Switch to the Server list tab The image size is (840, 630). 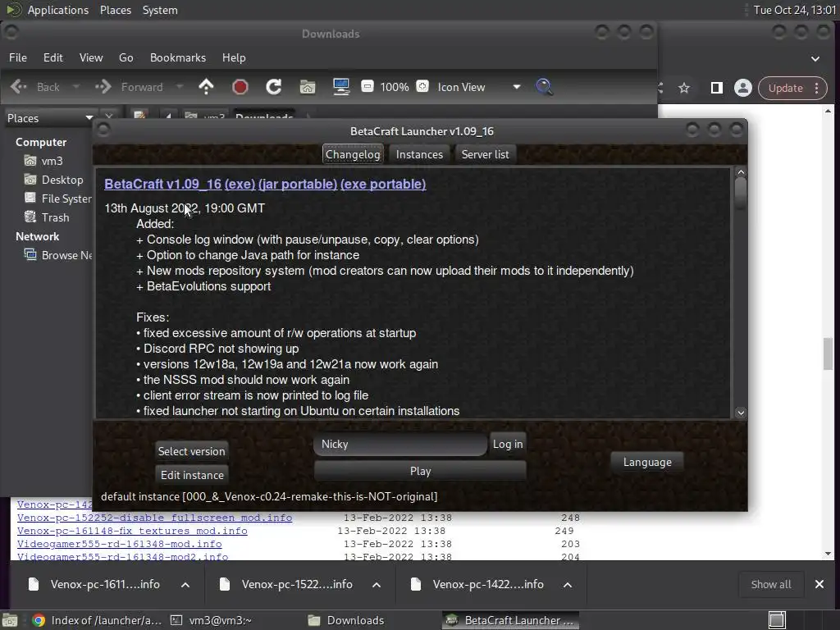point(486,154)
